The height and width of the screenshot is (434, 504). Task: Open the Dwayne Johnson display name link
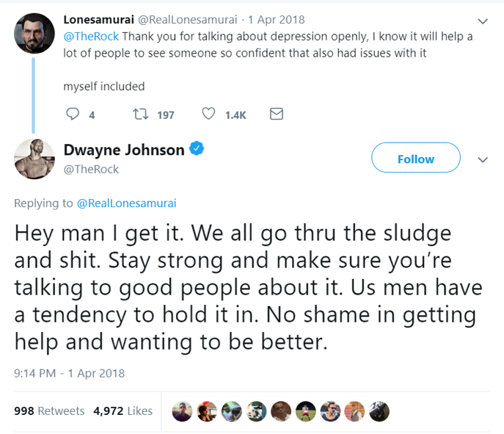tap(123, 150)
